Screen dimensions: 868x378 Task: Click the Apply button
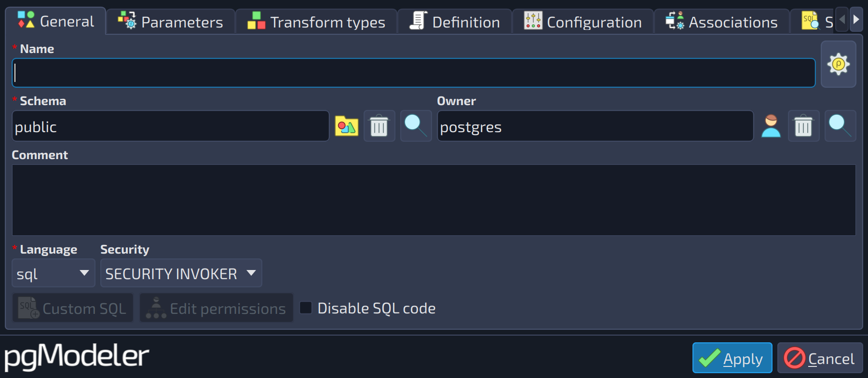(732, 358)
